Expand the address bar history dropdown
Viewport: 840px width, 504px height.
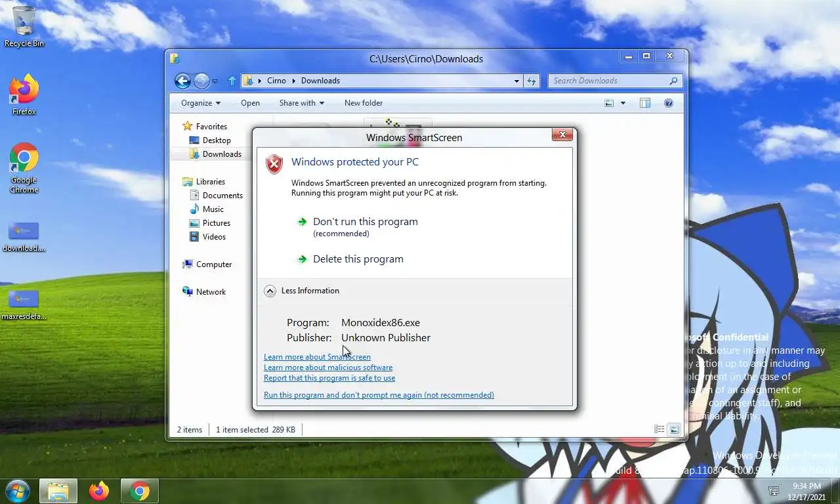click(516, 81)
